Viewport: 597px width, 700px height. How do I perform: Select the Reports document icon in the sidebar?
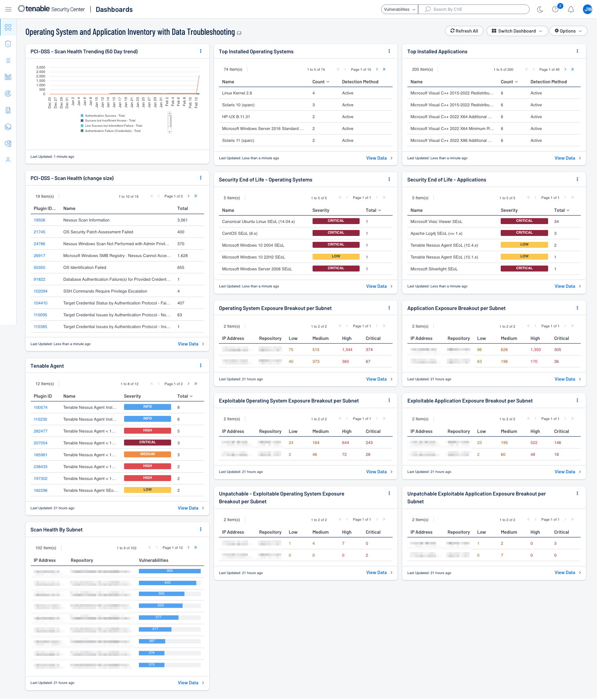coord(8,110)
